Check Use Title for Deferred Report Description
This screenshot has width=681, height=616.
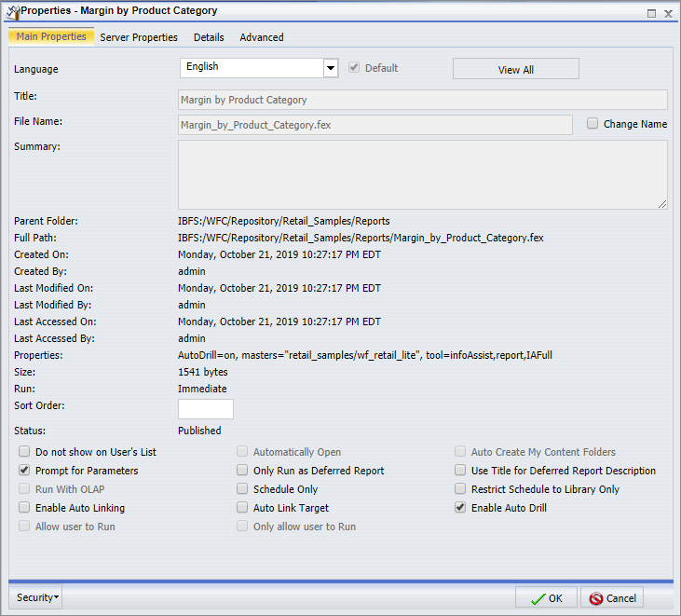tap(460, 470)
